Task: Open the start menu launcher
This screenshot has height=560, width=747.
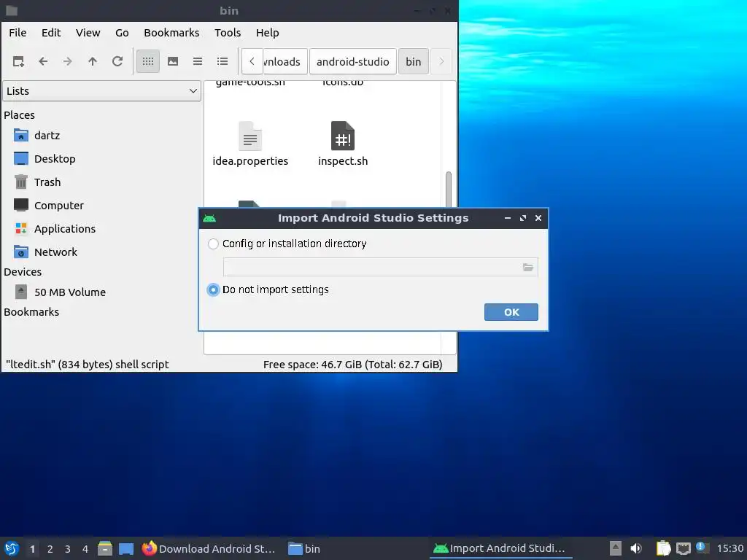Action: tap(12, 548)
